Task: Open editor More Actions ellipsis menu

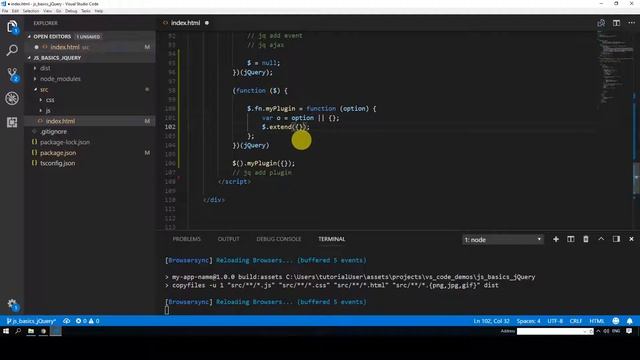Action: coord(631,23)
